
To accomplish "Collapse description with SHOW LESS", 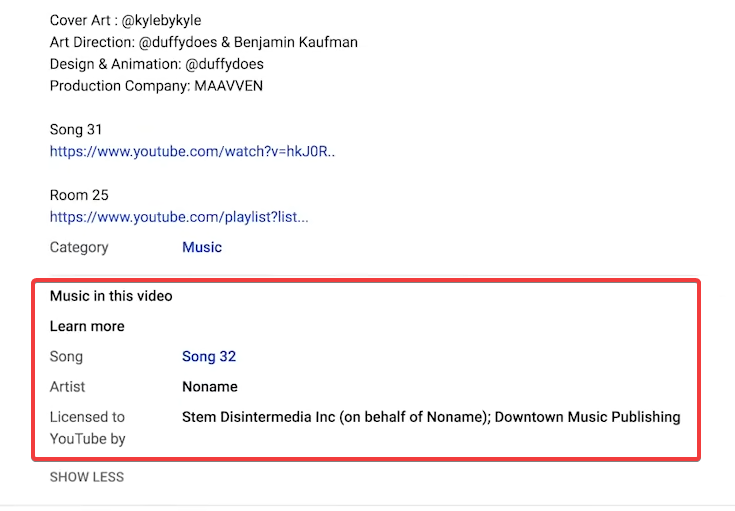I will [87, 477].
